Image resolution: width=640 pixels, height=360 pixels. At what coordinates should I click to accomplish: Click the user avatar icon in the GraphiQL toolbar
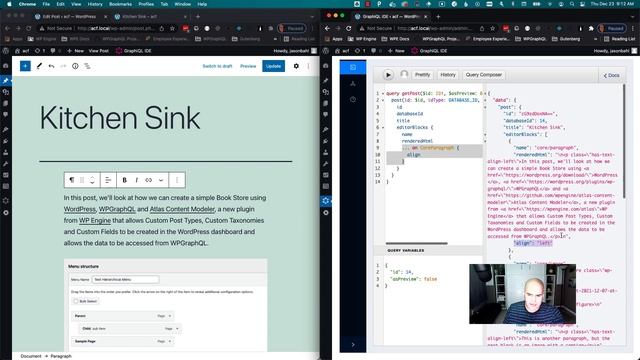[x=404, y=74]
